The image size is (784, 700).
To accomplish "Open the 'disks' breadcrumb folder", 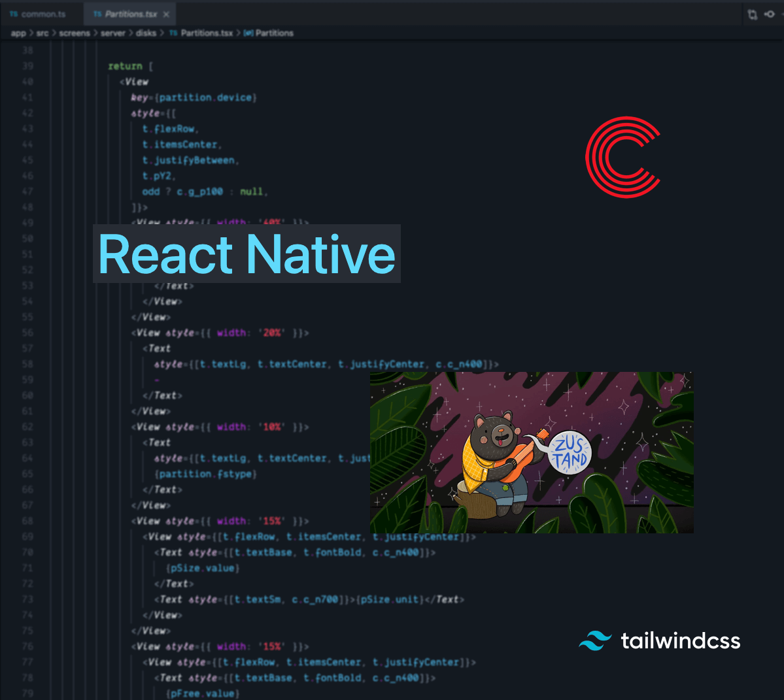I will (146, 33).
